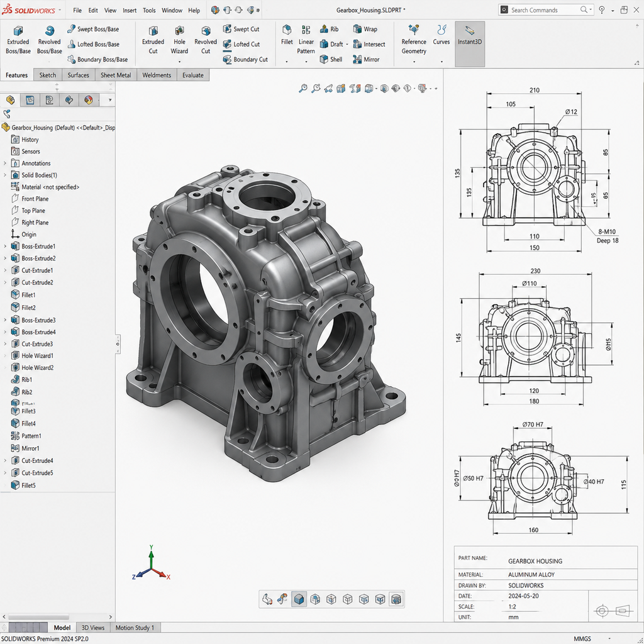Screen dimensions: 644x644
Task: Open the dropdown arrow beneath Reference Geometry
Action: [x=414, y=62]
